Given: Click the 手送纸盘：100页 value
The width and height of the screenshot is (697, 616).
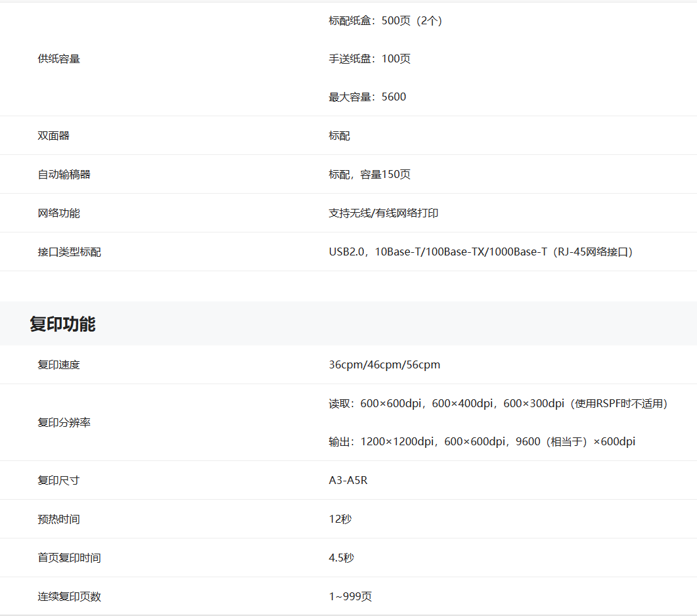Looking at the screenshot, I should pyautogui.click(x=370, y=59).
